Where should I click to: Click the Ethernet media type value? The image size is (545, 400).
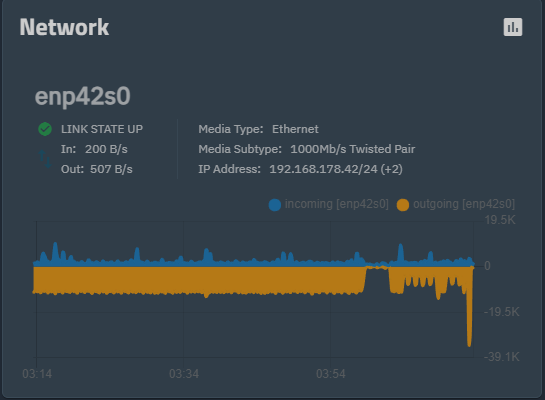point(295,129)
